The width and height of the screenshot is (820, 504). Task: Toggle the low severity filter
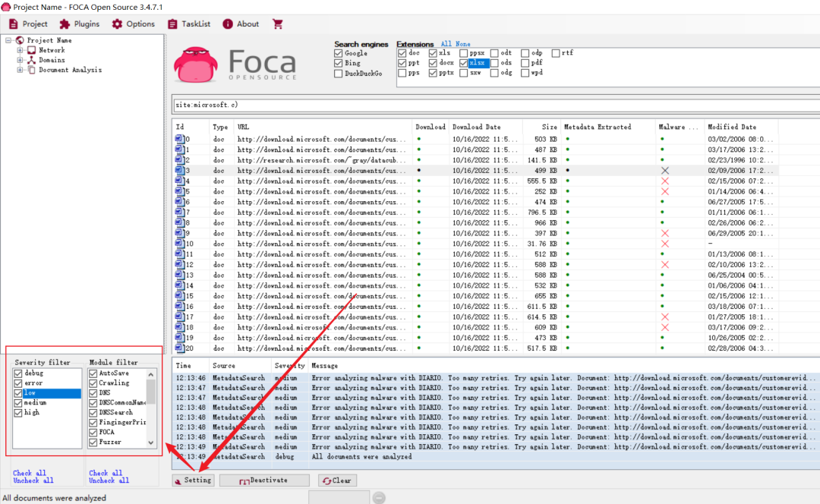click(x=18, y=393)
